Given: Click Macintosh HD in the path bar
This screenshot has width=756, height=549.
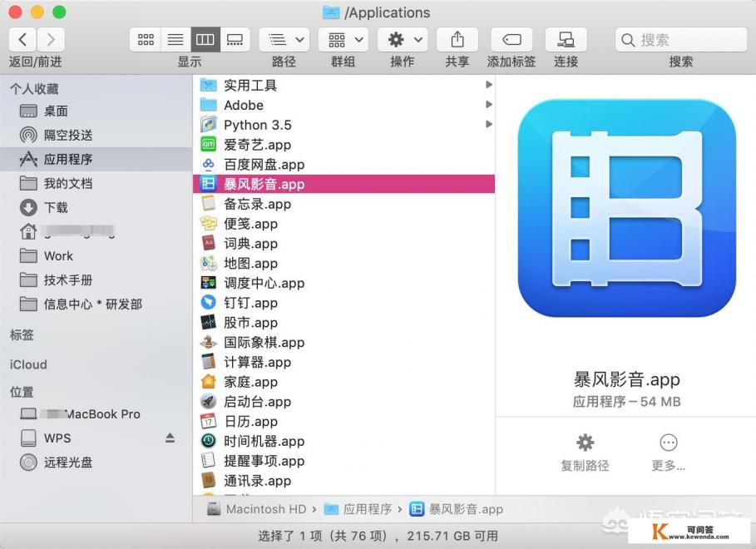Looking at the screenshot, I should tap(256, 509).
